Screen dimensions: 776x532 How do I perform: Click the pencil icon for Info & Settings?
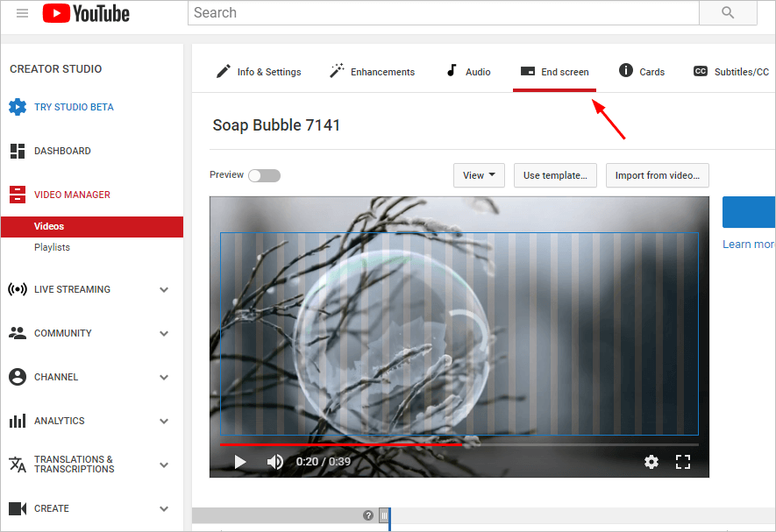pyautogui.click(x=224, y=71)
